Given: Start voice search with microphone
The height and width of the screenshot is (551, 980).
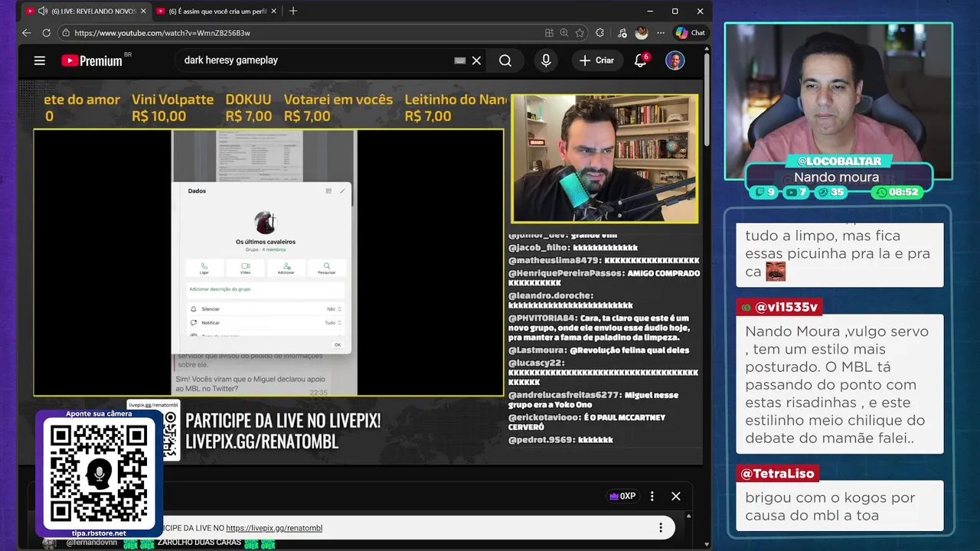Looking at the screenshot, I should pyautogui.click(x=546, y=60).
